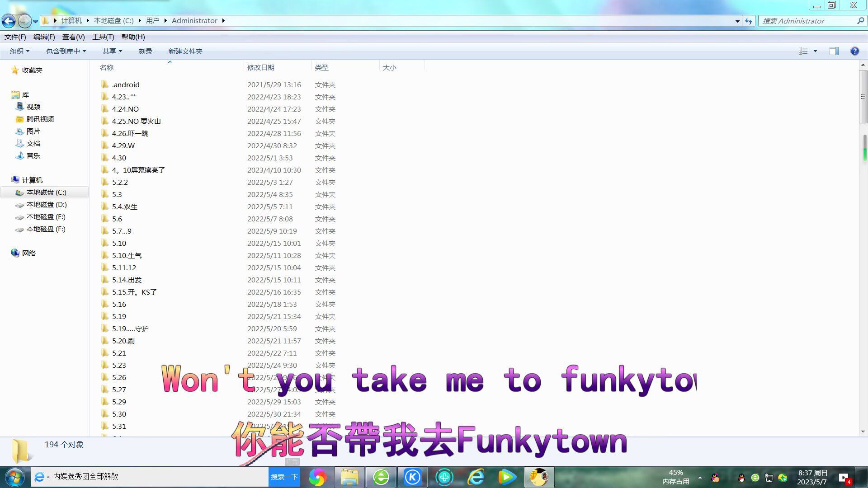Open the Tencent Video taskbar icon
This screenshot has height=488, width=868.
[507, 477]
